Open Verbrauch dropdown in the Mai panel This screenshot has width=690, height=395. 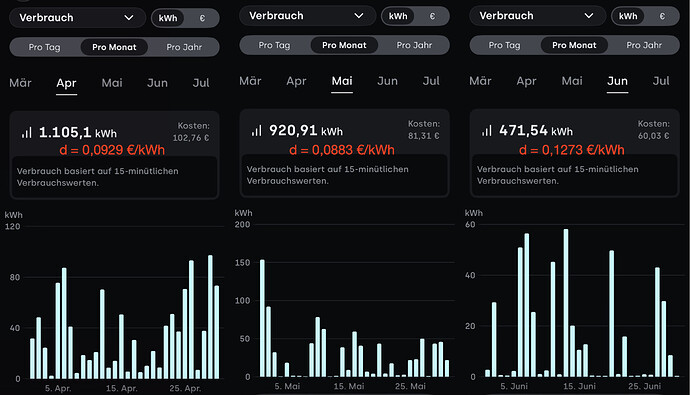[307, 16]
